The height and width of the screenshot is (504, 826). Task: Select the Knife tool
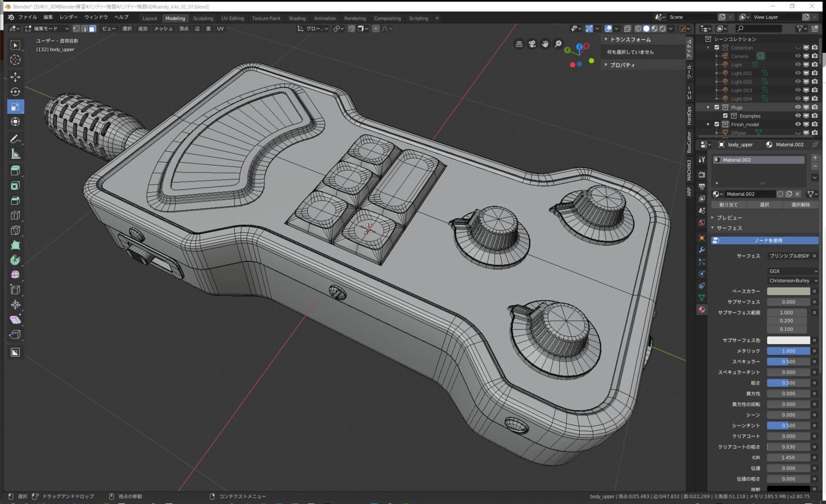pyautogui.click(x=15, y=231)
